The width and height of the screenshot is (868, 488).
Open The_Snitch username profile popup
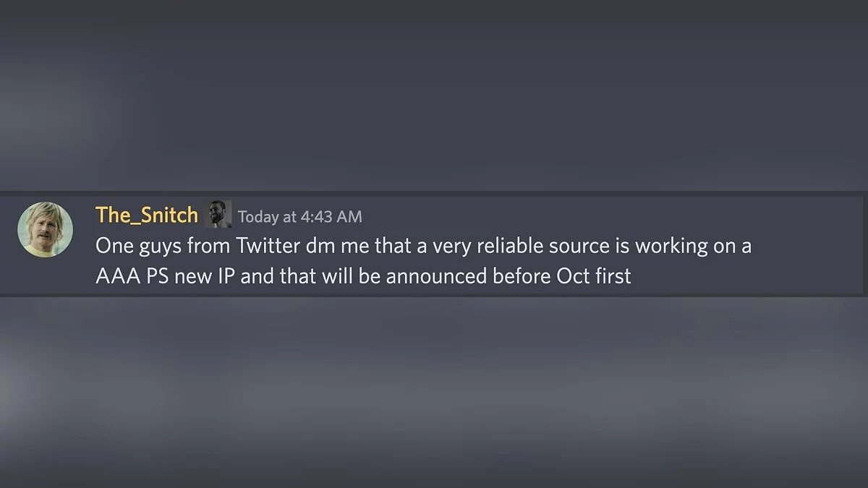(147, 215)
